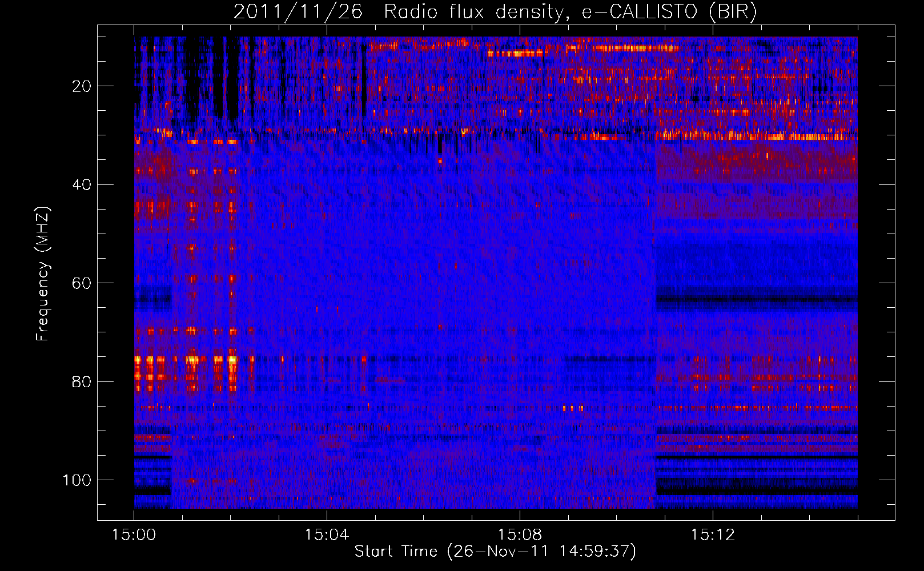Click the '80' frequency tick label

[82, 381]
